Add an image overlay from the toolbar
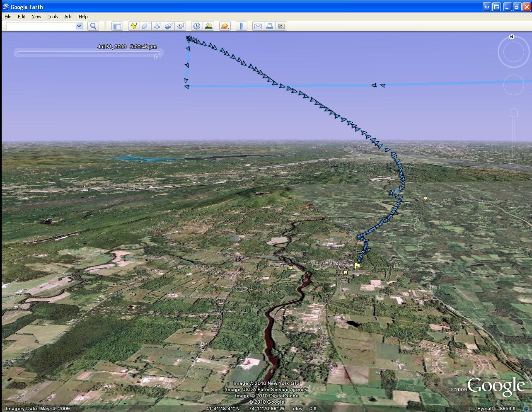Screen dimensions: 532x412 click(169, 26)
